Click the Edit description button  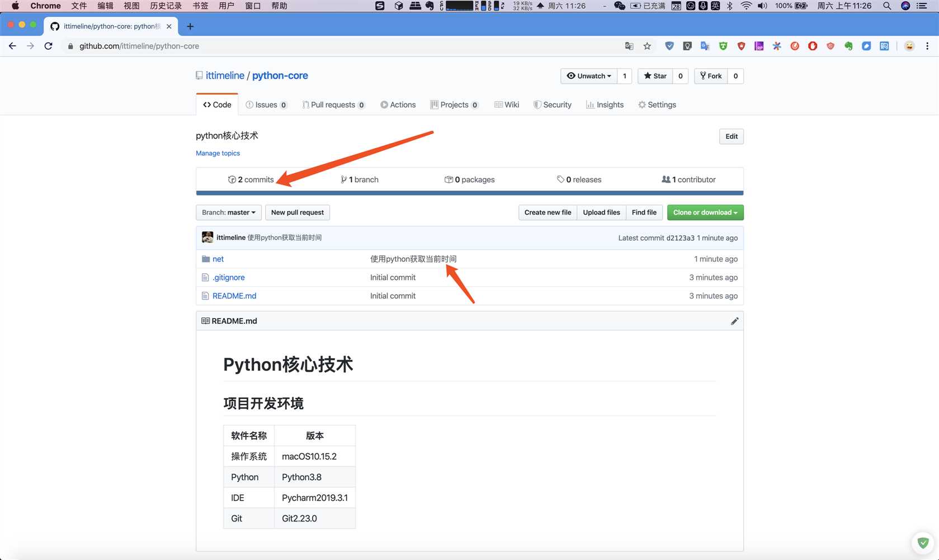pos(732,136)
